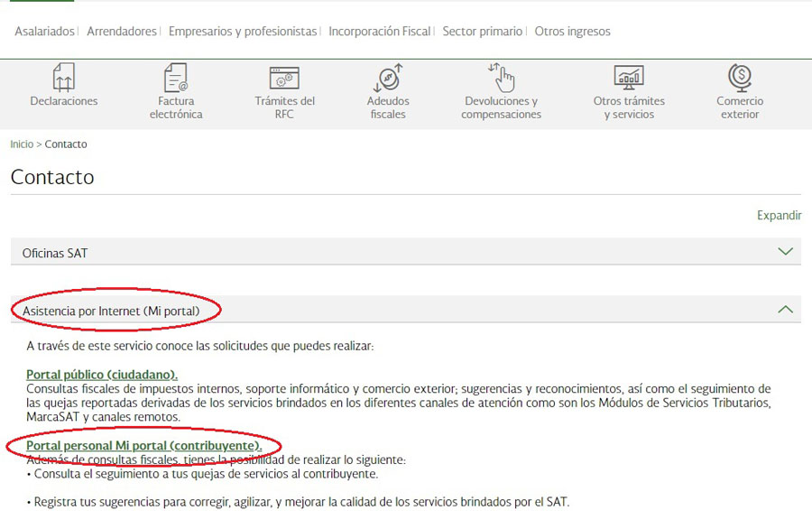
Task: Open the Asalariados menu item
Action: coord(44,31)
